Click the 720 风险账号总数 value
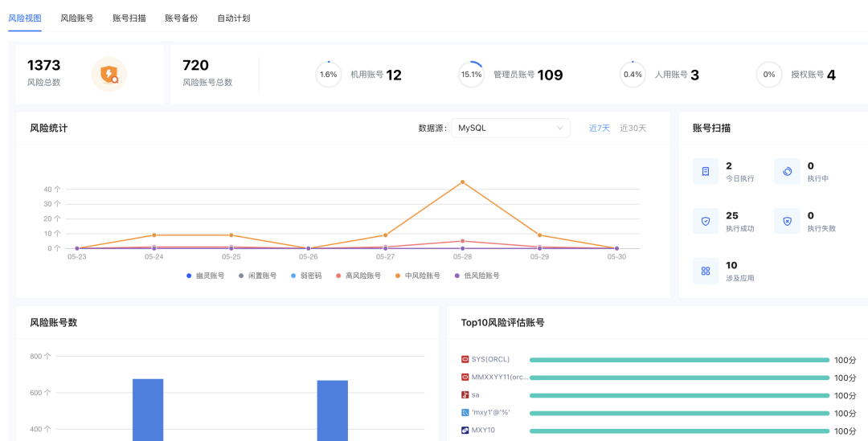 point(195,65)
